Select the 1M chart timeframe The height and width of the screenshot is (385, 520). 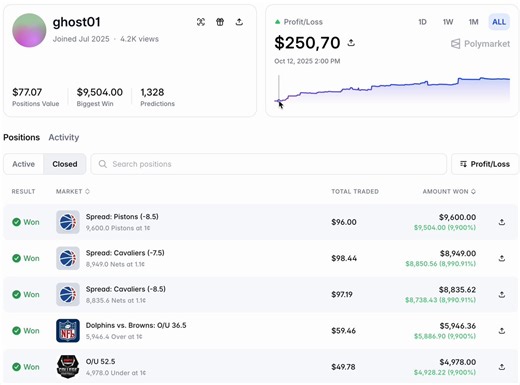click(473, 22)
